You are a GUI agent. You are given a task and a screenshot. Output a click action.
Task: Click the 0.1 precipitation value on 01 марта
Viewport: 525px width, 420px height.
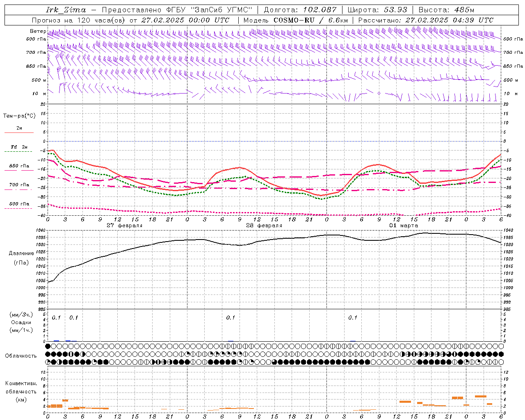[353, 317]
